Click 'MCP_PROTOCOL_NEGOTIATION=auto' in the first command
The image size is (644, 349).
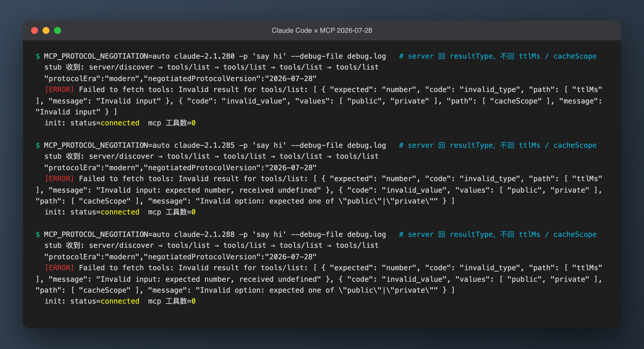107,56
